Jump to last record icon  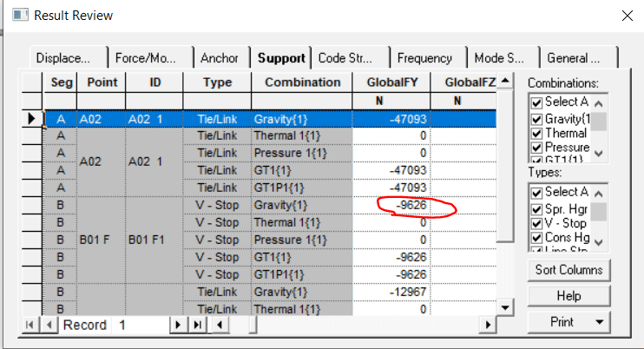tap(198, 326)
